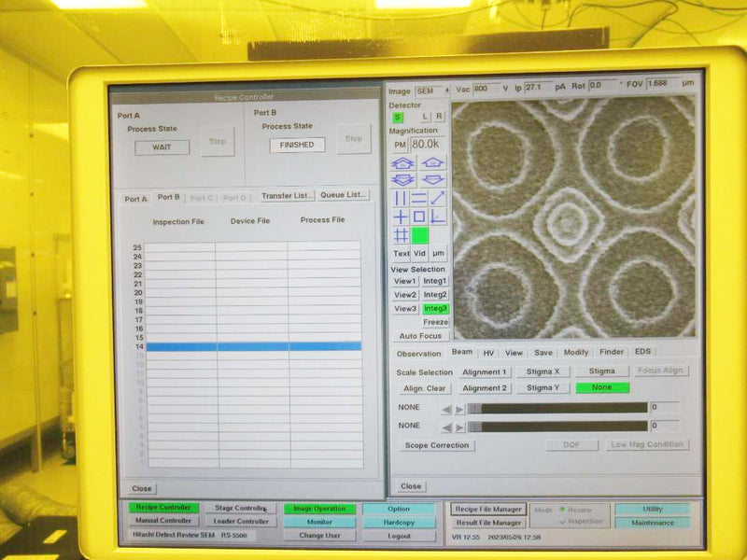Select the angle measurement tool icon
Screen dimensions: 747x560
click(x=437, y=217)
